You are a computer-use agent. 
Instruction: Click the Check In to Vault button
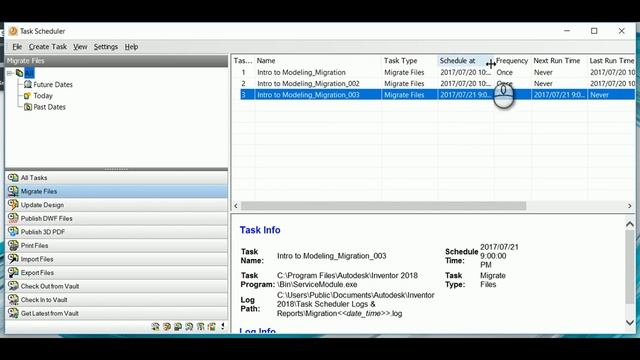point(116,300)
